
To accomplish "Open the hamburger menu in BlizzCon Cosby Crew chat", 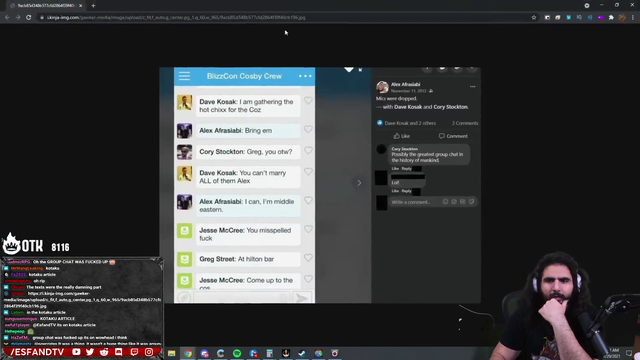I will point(184,76).
